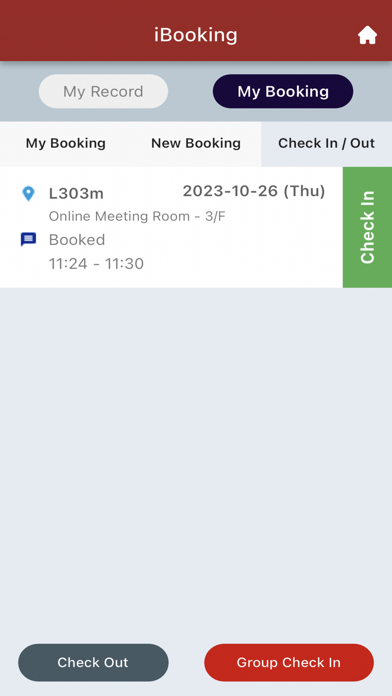Tap the booking date 2023-10-26 (Thu)
Screen dimensions: 392x696
tap(254, 191)
